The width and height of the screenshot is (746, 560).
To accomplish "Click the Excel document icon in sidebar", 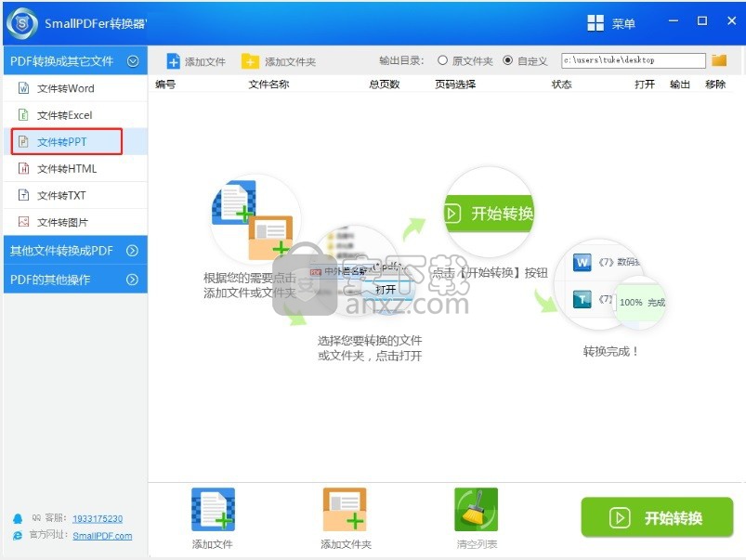I will point(23,114).
